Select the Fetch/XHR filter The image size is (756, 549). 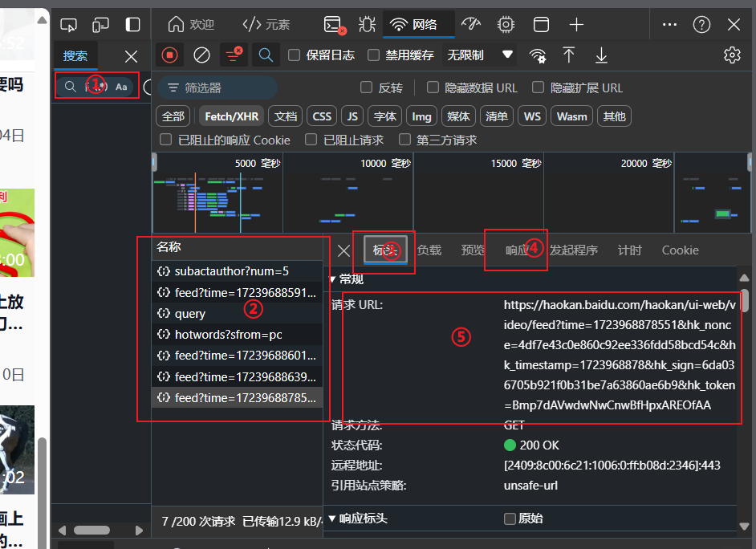click(231, 116)
